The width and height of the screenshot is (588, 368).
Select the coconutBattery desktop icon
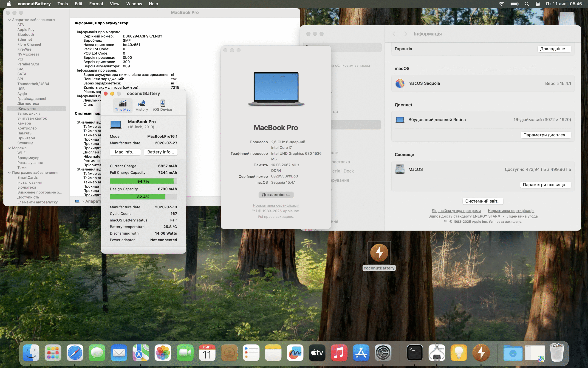click(379, 253)
